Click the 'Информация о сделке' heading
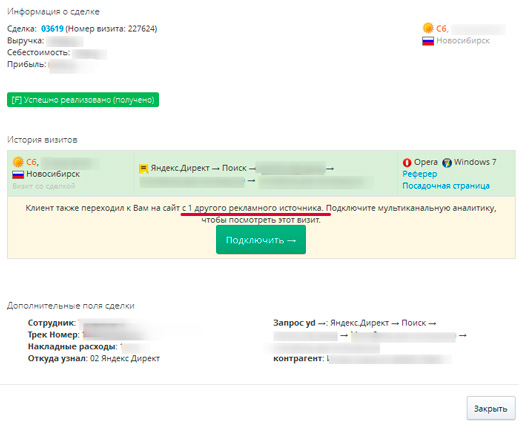519x426 pixels. point(53,12)
